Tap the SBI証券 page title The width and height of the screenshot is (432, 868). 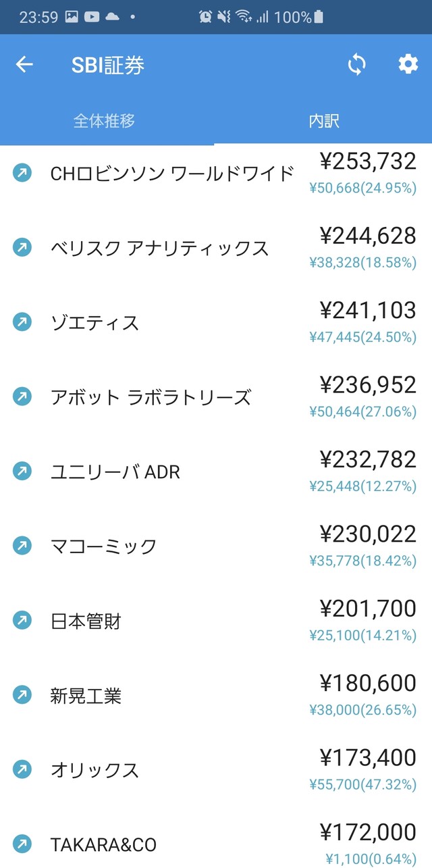pyautogui.click(x=107, y=65)
